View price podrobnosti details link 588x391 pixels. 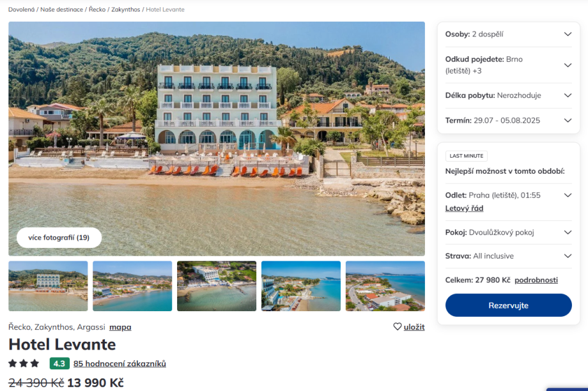tap(536, 280)
